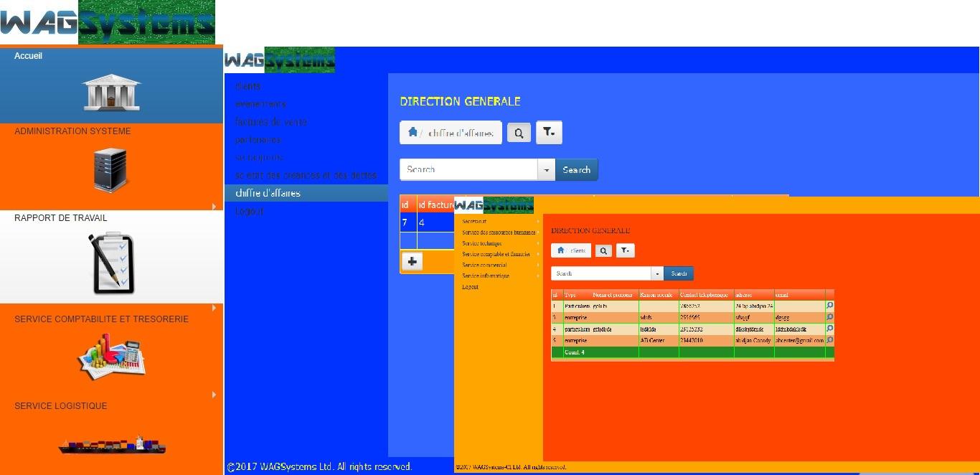Open Administration Systeme server icon
Image resolution: width=980 pixels, height=475 pixels.
point(110,171)
